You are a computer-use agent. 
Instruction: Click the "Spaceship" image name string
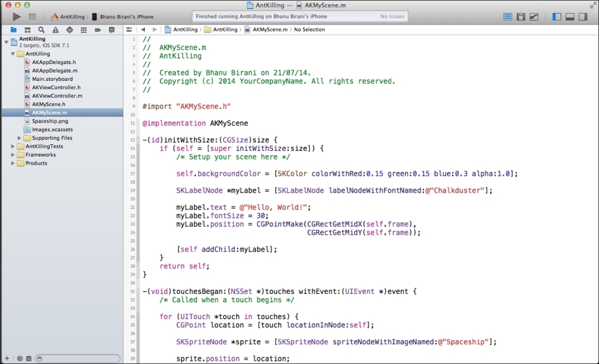click(463, 342)
